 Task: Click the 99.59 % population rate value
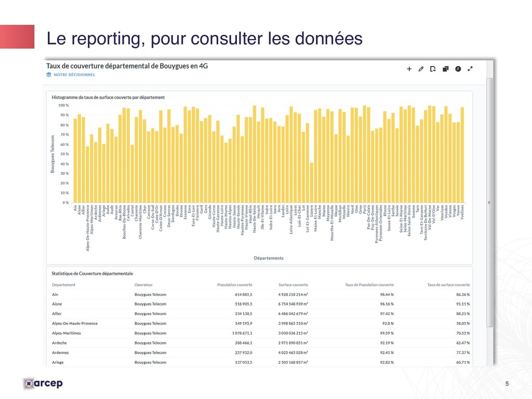(x=387, y=333)
